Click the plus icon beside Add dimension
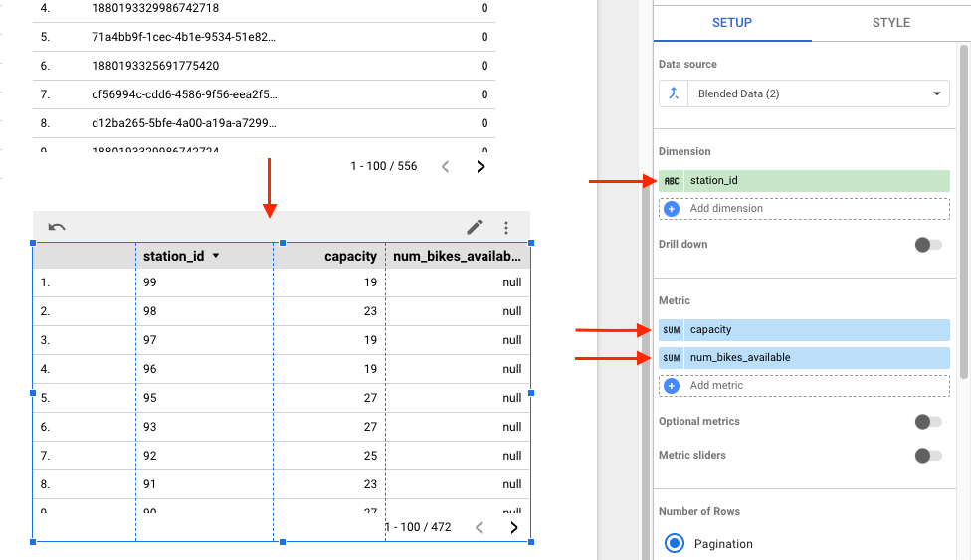 672,209
